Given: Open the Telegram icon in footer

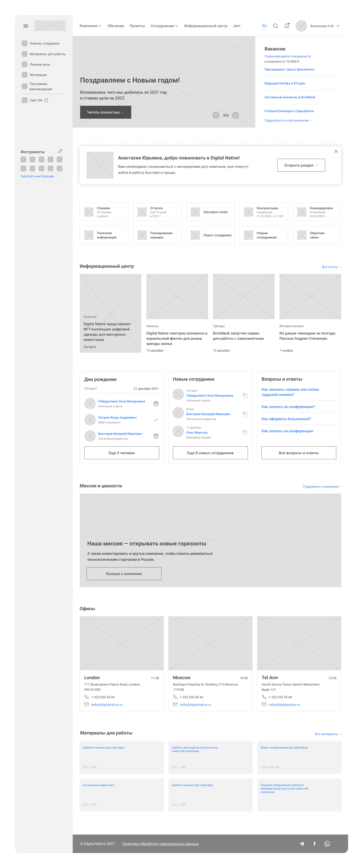Looking at the screenshot, I should click(302, 843).
